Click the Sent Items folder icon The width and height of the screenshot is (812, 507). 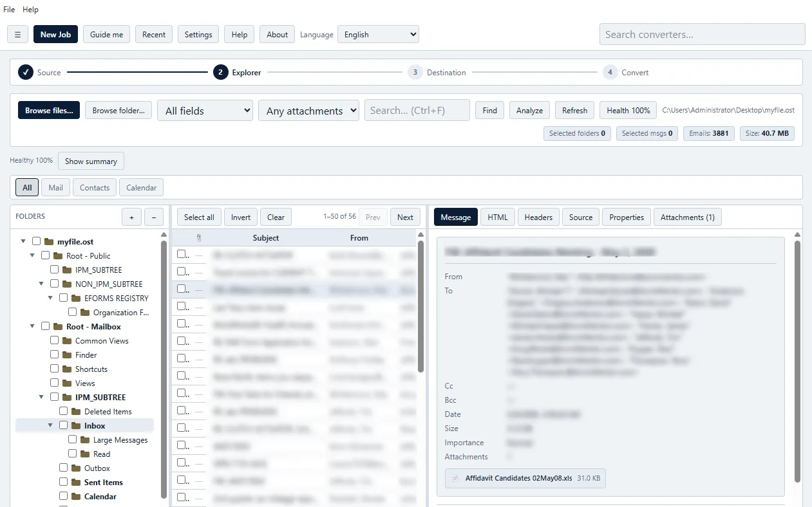click(x=76, y=483)
